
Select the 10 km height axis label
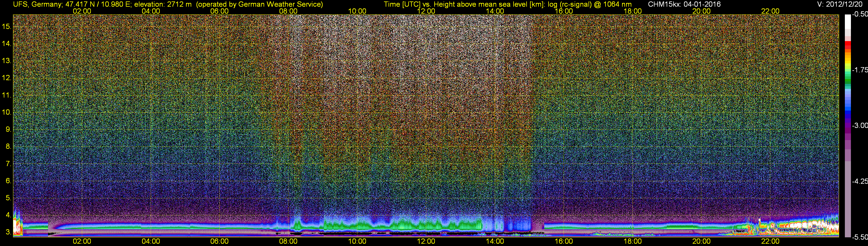6,112
